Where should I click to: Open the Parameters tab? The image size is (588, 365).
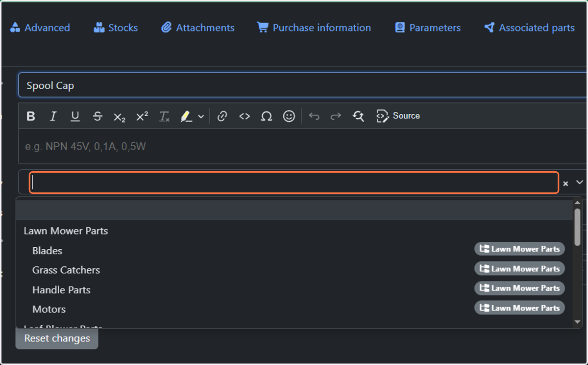(x=428, y=27)
